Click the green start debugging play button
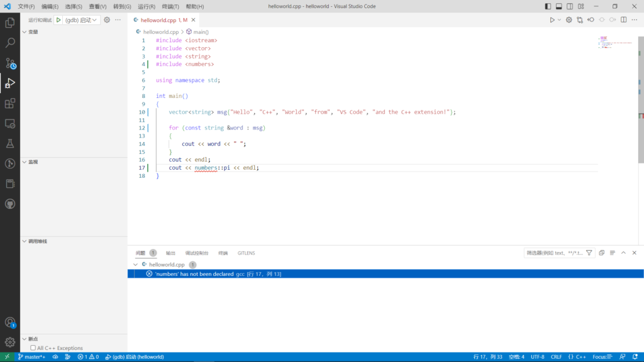The height and width of the screenshot is (362, 644). coord(58,20)
